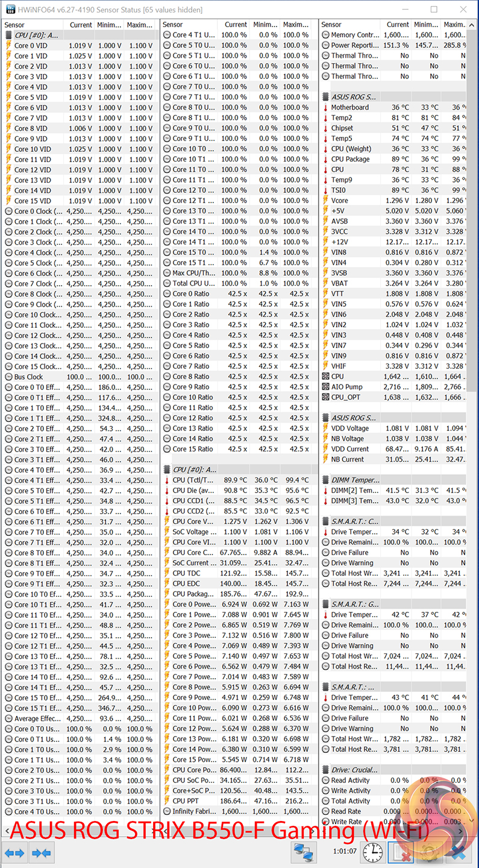Select the Max CPU/Th... usage row
The height and width of the screenshot is (868, 479).
click(239, 273)
